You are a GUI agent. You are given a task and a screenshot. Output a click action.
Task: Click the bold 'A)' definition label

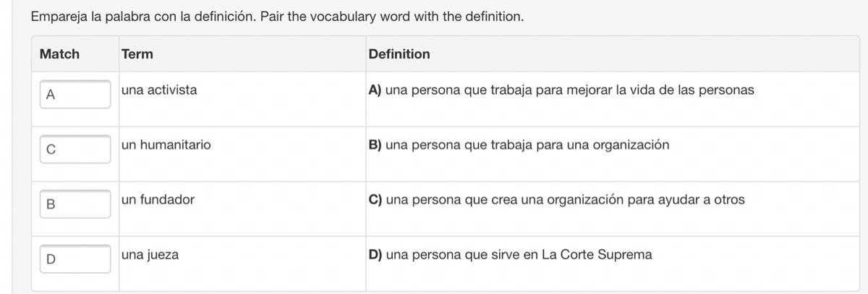pyautogui.click(x=375, y=90)
